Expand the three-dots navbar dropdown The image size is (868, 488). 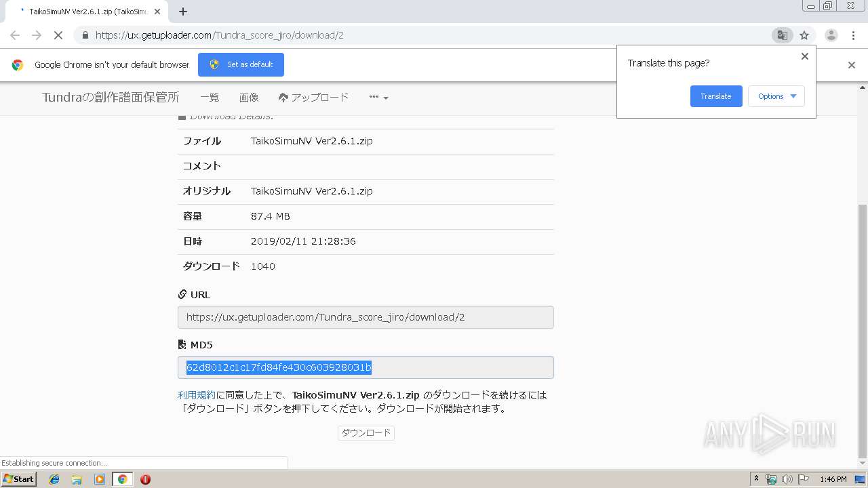[378, 98]
